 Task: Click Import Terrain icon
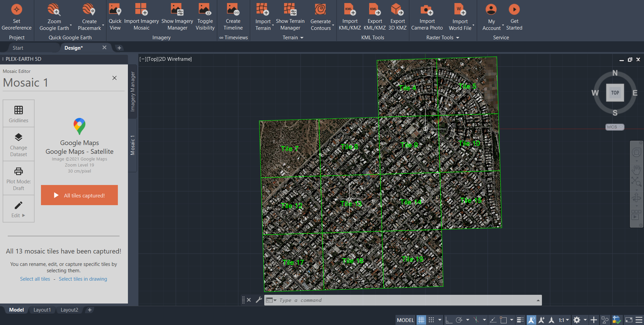tap(263, 9)
